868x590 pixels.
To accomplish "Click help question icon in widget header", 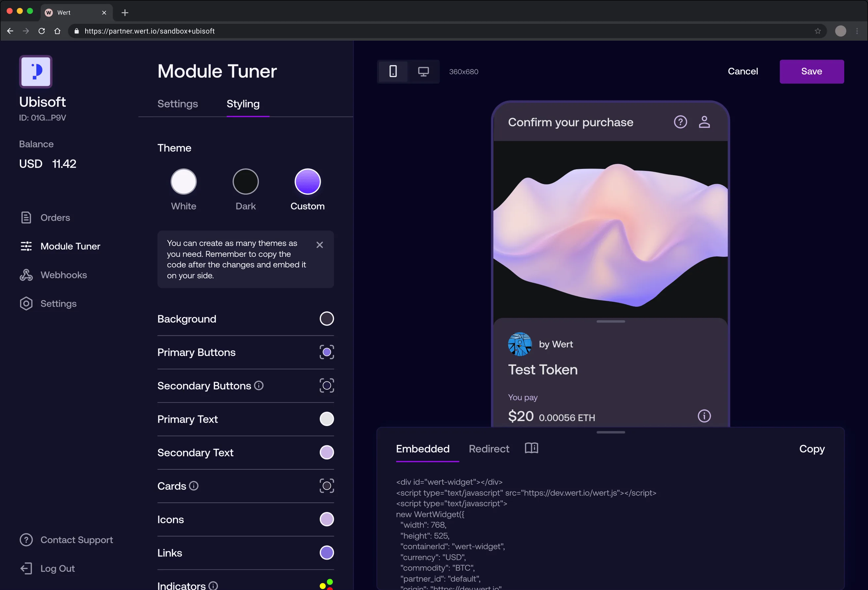I will point(680,122).
